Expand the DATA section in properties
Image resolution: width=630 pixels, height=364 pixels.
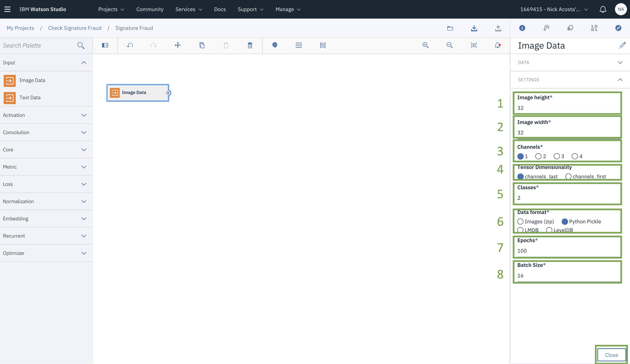pos(570,63)
